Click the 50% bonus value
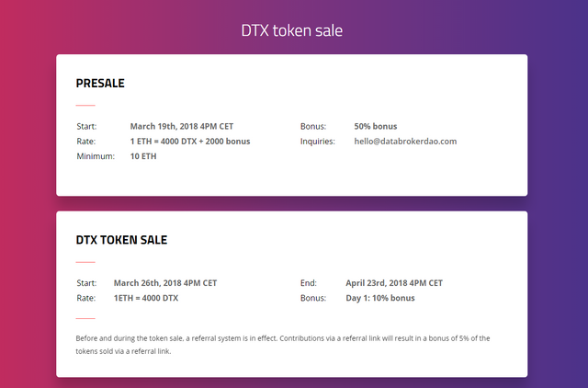The width and height of the screenshot is (588, 388). [376, 127]
